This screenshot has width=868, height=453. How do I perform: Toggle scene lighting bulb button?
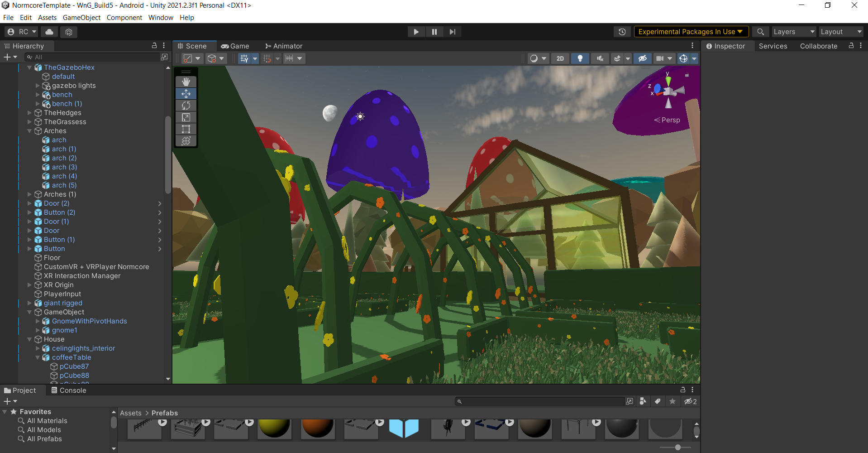coord(580,58)
